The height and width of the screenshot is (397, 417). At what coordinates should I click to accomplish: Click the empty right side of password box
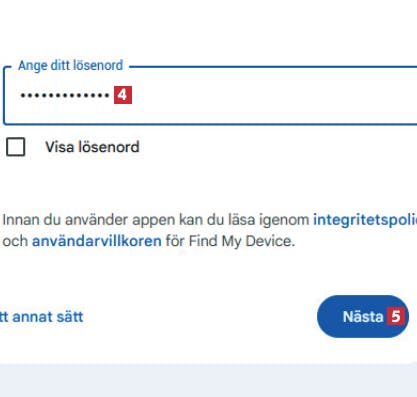click(x=273, y=96)
